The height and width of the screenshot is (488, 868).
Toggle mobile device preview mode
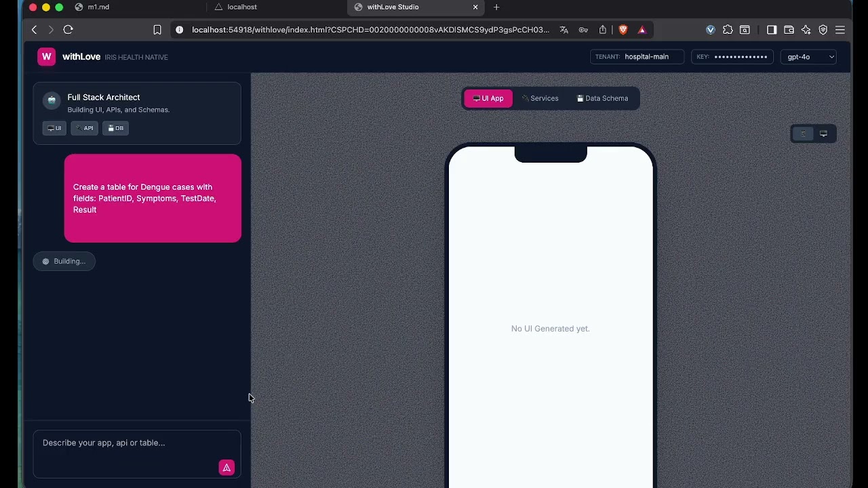coord(803,134)
